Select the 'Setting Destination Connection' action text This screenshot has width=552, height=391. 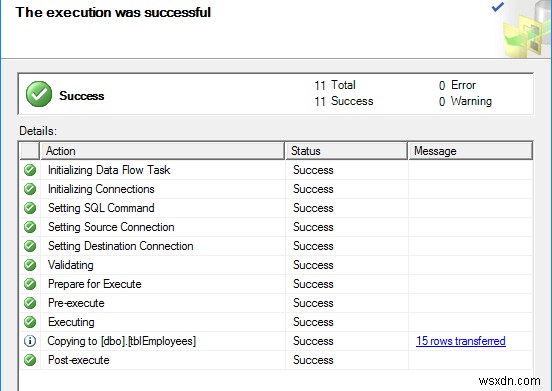point(121,246)
